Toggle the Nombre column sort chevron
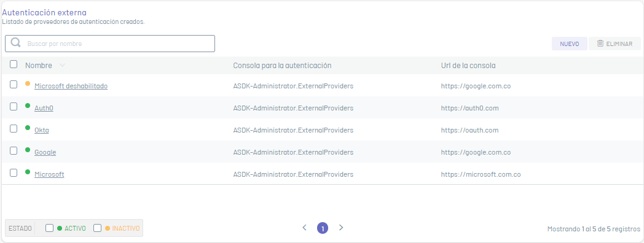644x243 pixels. point(62,65)
